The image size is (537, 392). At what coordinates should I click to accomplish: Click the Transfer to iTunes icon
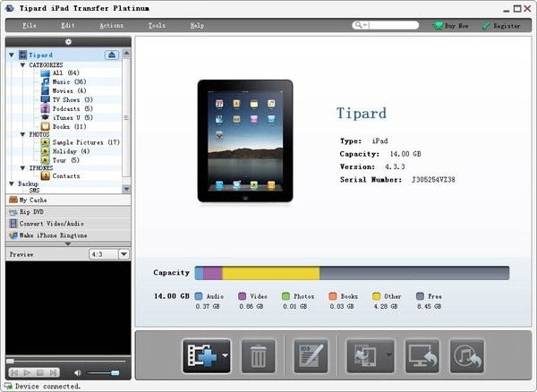tap(466, 355)
